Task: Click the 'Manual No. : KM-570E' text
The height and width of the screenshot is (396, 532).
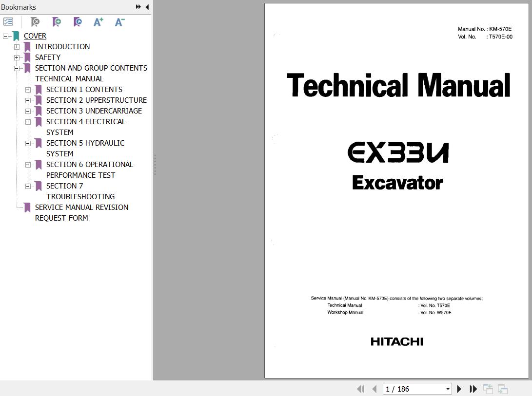Action: pyautogui.click(x=485, y=29)
